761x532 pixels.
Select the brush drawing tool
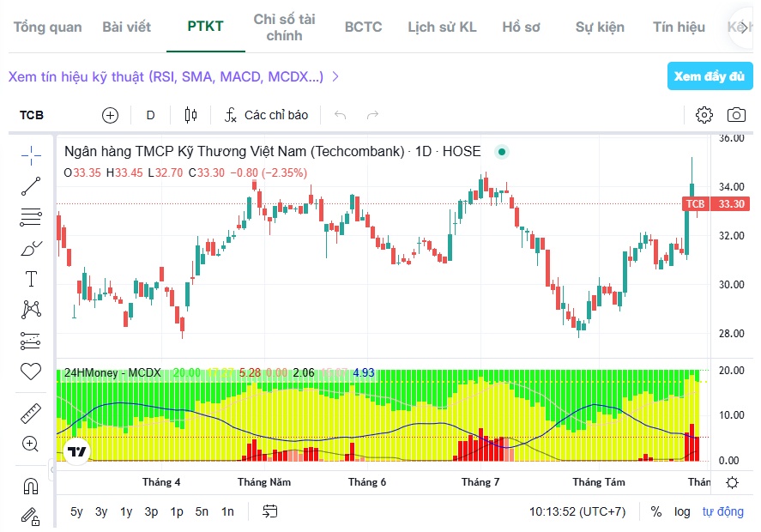(x=31, y=248)
